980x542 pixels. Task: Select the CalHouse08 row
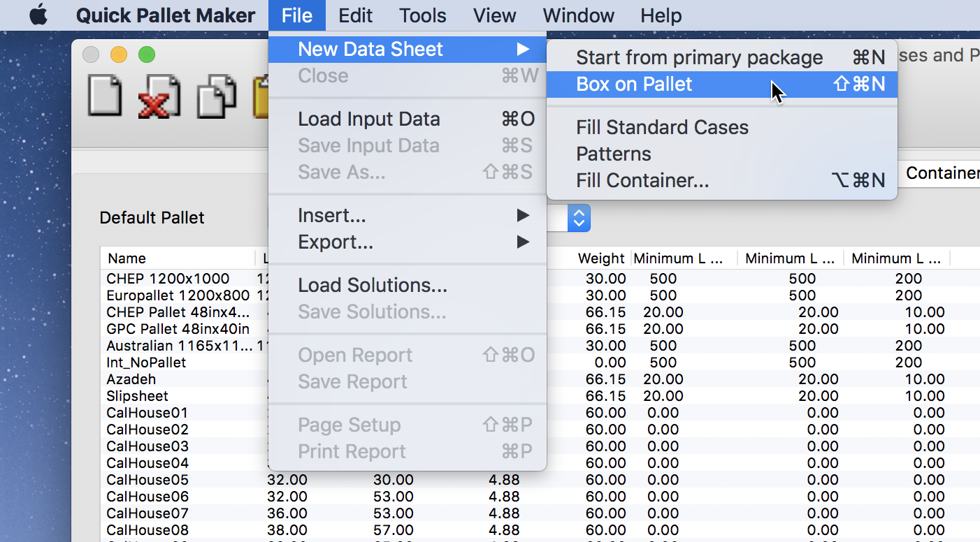pos(540,529)
